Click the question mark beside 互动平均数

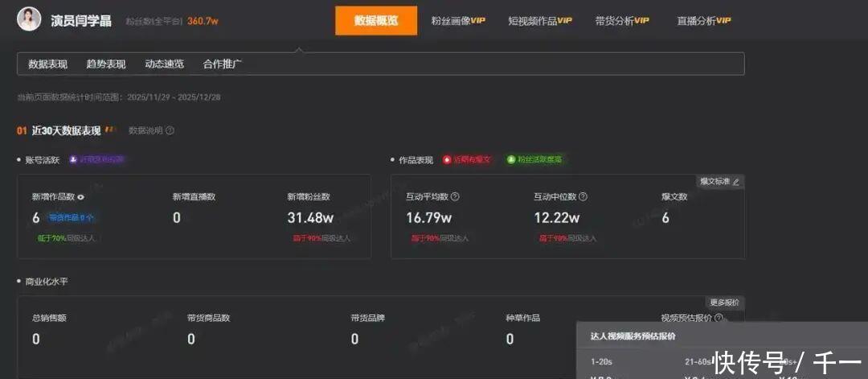click(x=455, y=196)
